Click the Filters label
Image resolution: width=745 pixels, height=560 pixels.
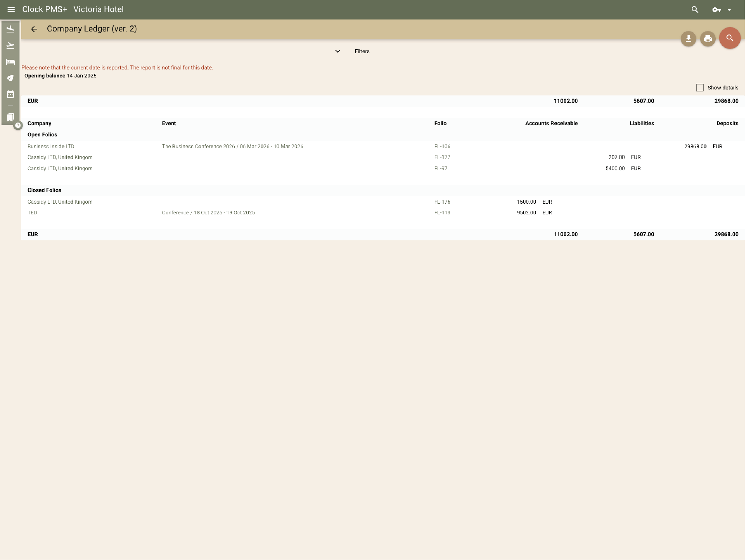click(362, 51)
